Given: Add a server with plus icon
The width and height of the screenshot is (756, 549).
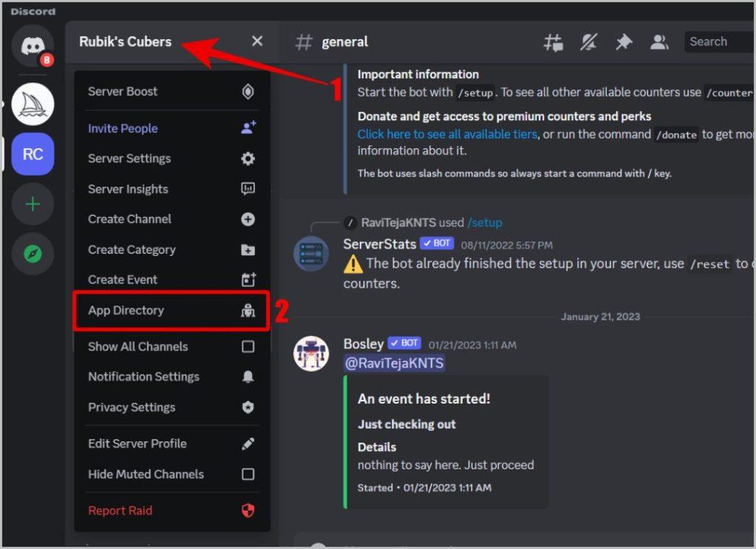Looking at the screenshot, I should click(32, 204).
